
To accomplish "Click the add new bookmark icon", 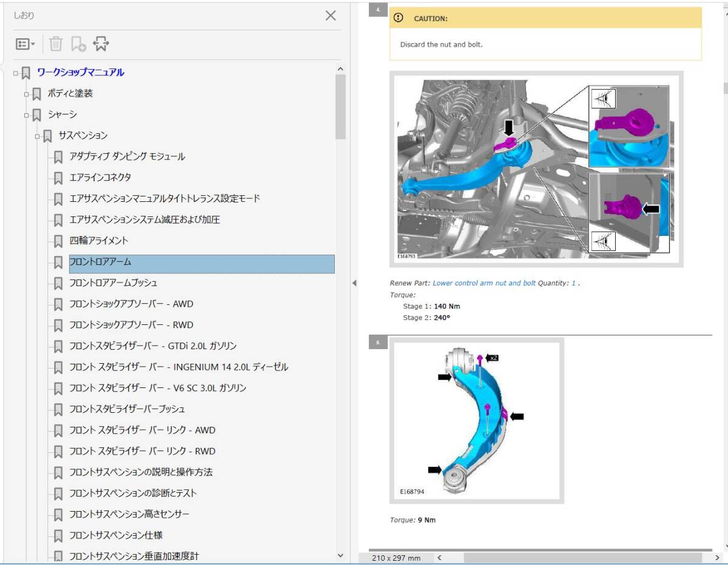I will (78, 44).
